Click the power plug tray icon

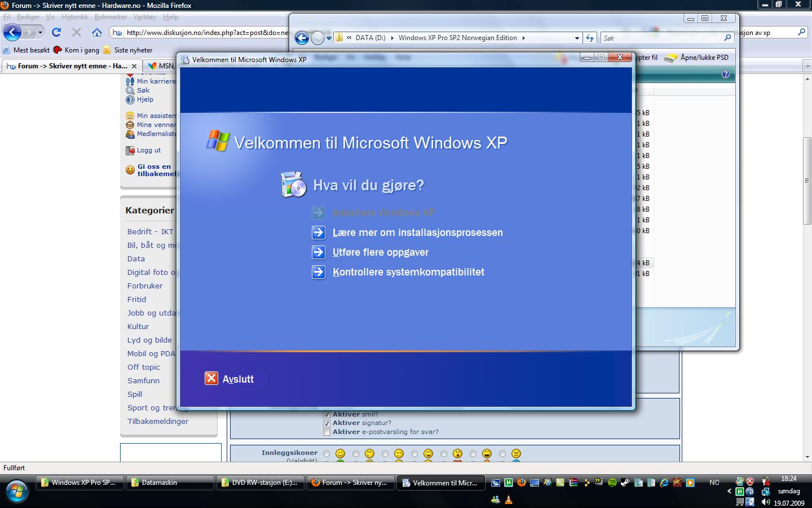click(x=765, y=481)
